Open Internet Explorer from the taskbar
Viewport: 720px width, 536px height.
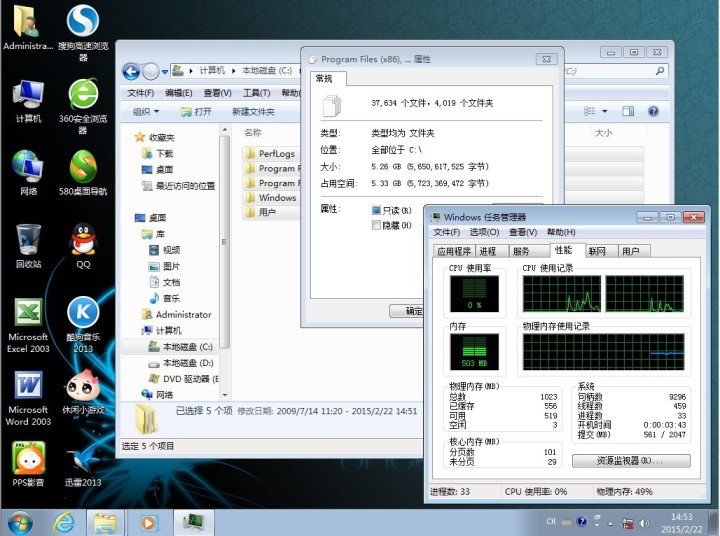[x=65, y=521]
